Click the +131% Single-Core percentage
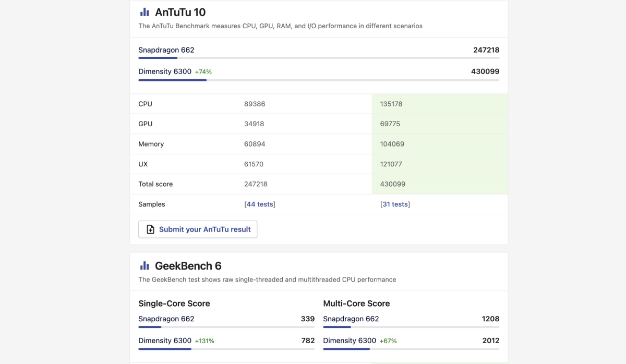Screen dimensions: 626x364 pyautogui.click(x=204, y=341)
